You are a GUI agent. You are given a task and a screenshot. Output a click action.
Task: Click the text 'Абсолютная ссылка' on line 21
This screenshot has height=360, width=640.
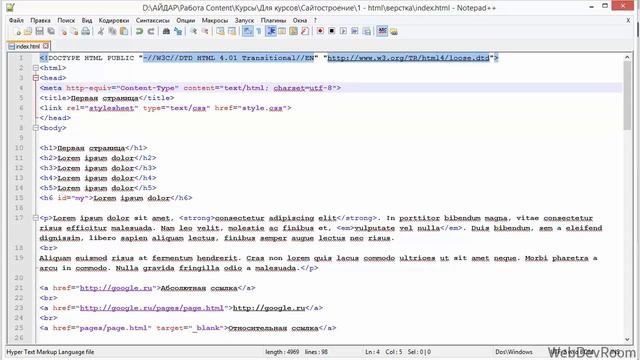199,288
